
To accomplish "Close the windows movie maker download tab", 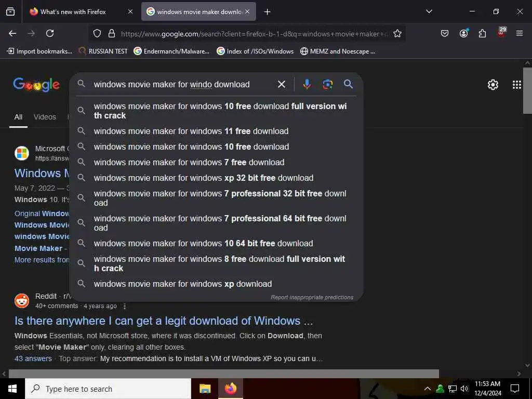I will coord(247,12).
